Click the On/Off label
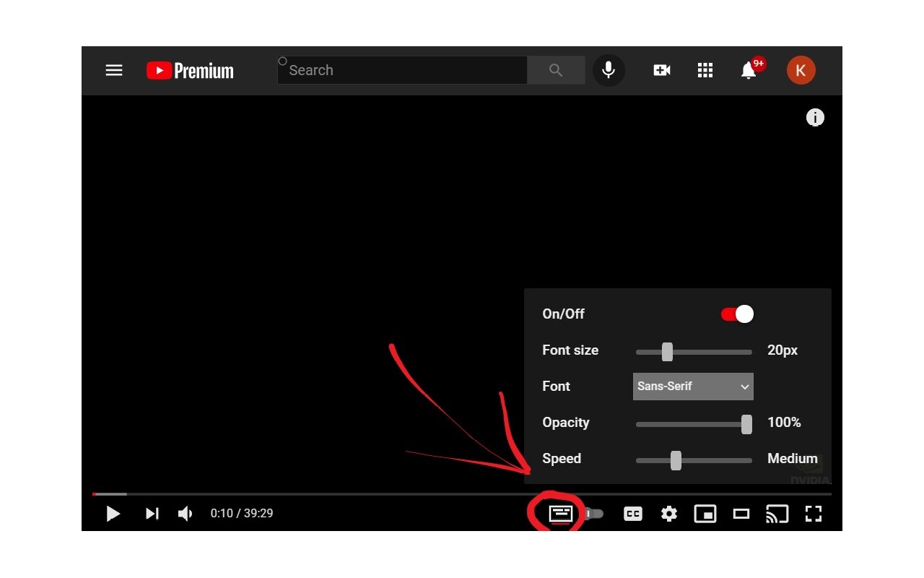This screenshot has width=924, height=578. [x=563, y=314]
